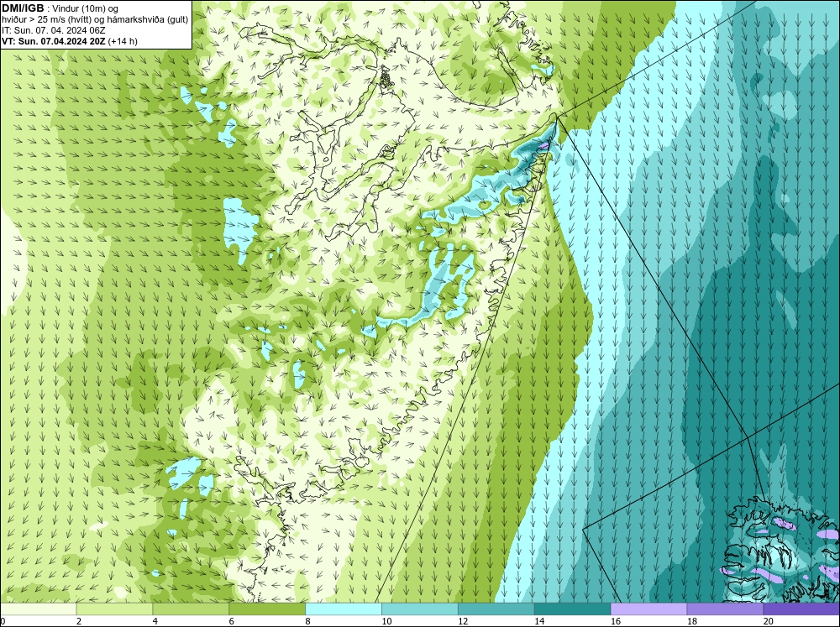Click the 10–12 m/s aqua legend swatch
Viewport: 840px width, 627px height.
pyautogui.click(x=419, y=609)
